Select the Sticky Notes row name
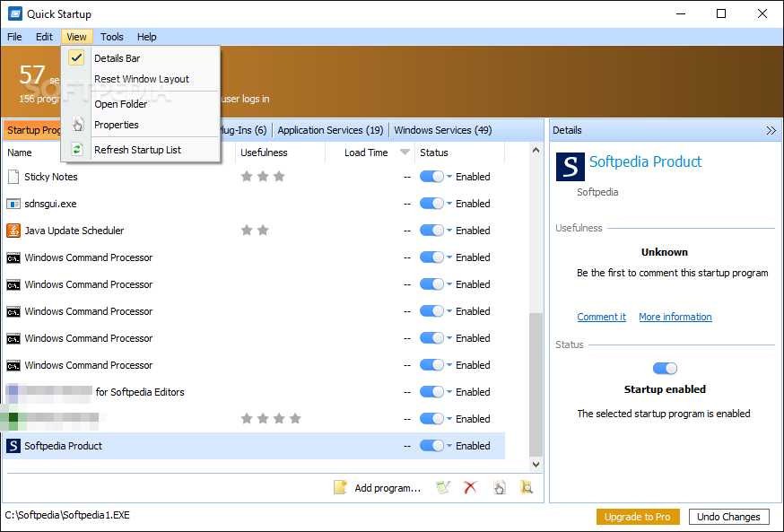This screenshot has height=532, width=784. 51,177
